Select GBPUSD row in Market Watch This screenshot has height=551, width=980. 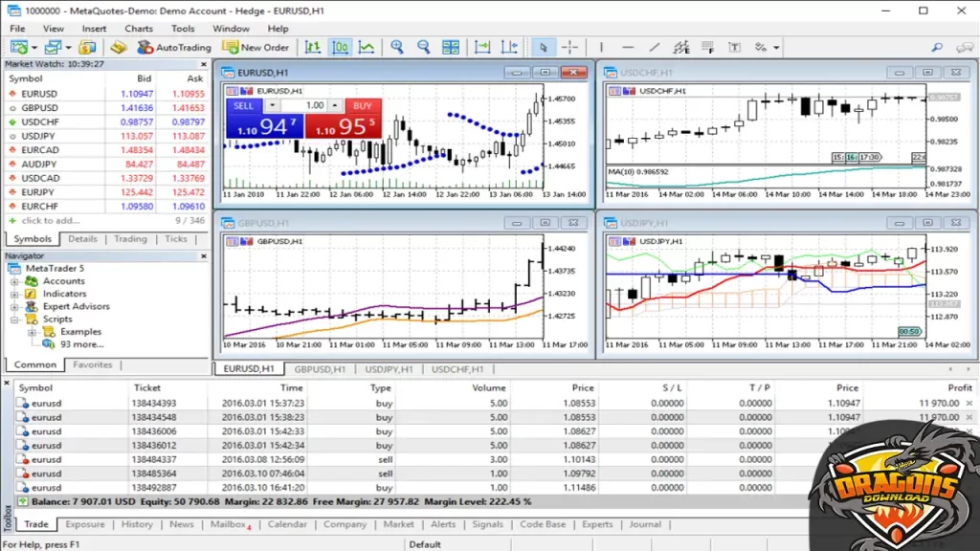click(x=39, y=108)
